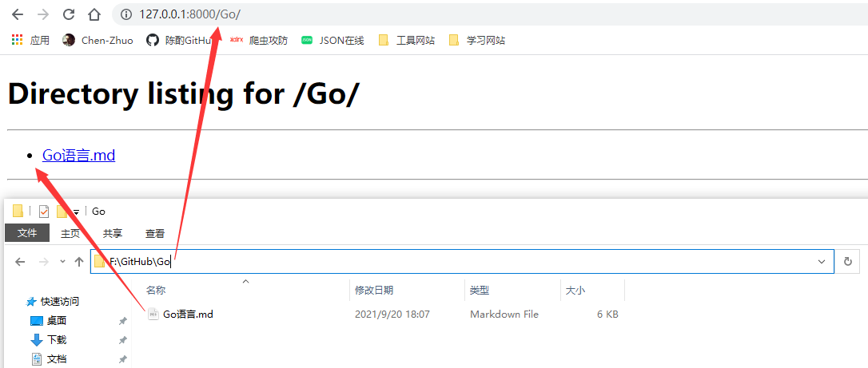The image size is (868, 368).
Task: Reload the browser page
Action: [x=69, y=14]
